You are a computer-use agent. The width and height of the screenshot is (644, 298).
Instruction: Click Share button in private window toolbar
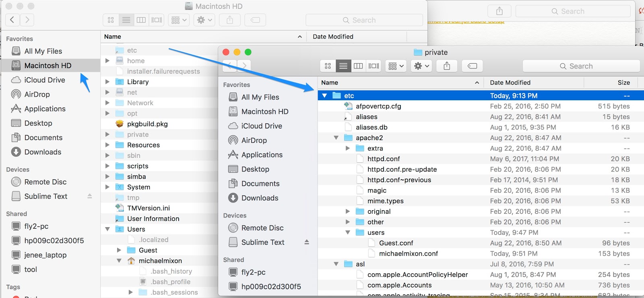[447, 66]
